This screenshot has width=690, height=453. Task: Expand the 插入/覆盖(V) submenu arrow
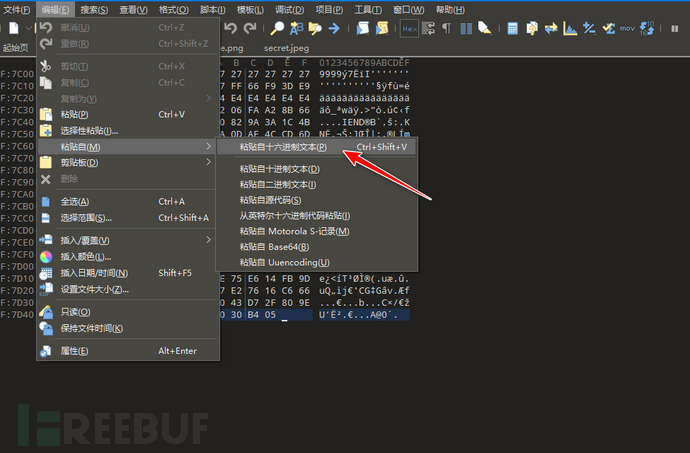209,240
